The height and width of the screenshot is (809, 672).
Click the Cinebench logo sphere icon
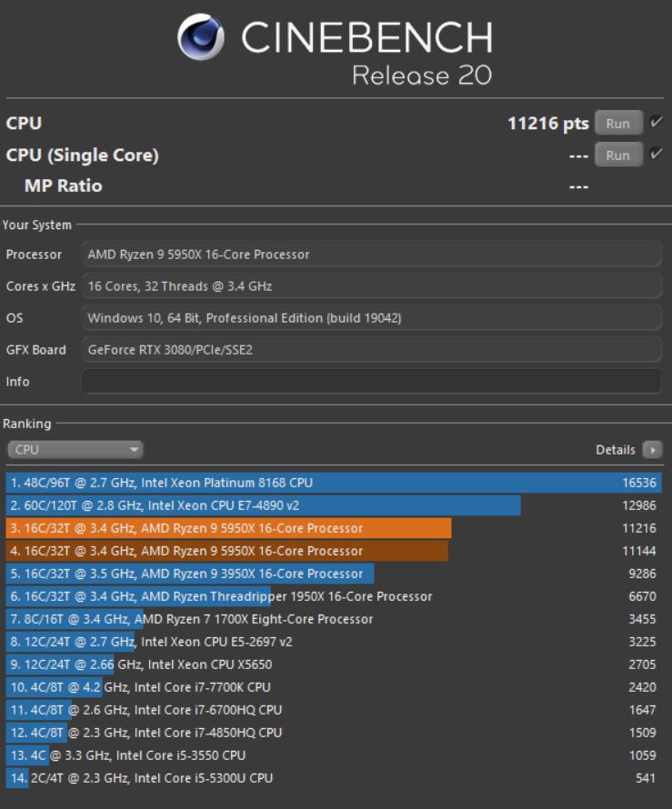pyautogui.click(x=201, y=37)
